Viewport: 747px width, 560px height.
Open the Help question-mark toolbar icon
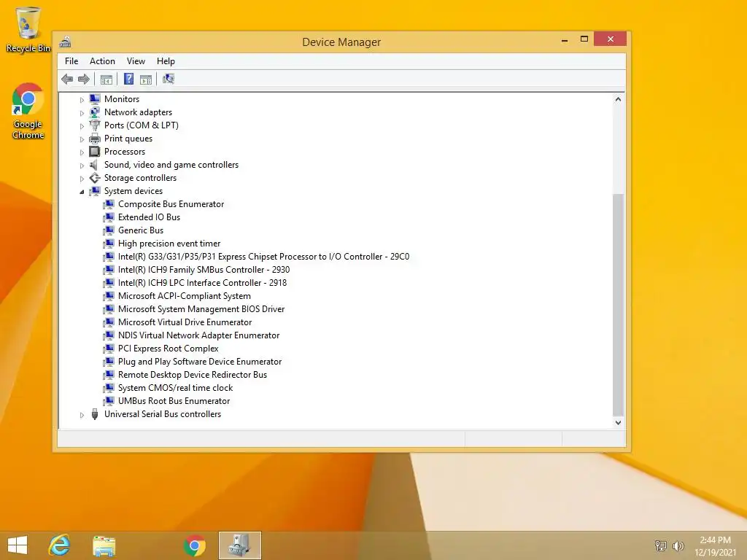tap(128, 79)
